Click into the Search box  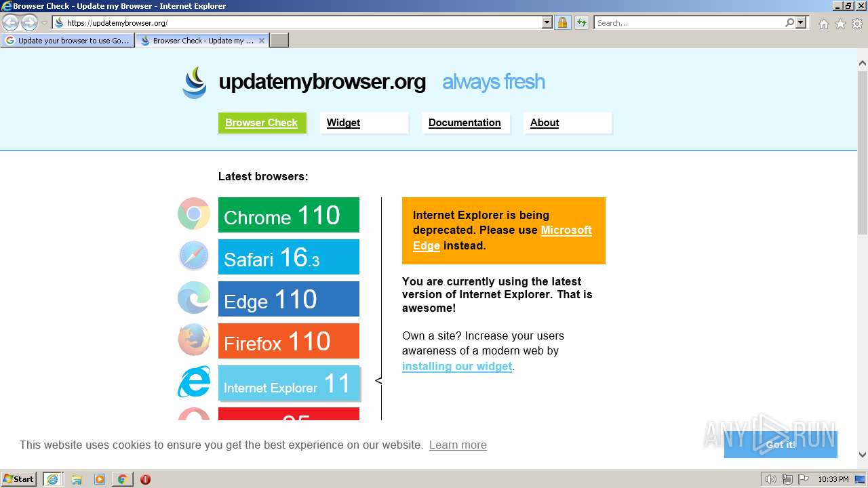(690, 22)
